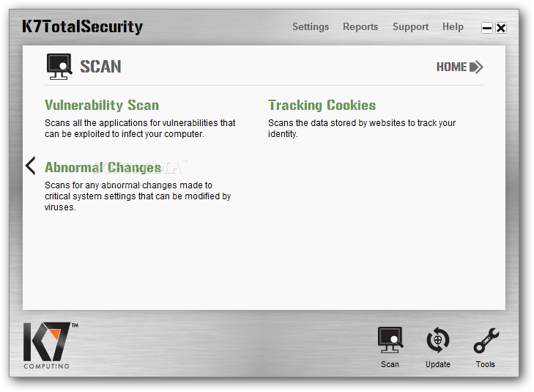Image resolution: width=534 pixels, height=392 pixels.
Task: Start the Vulnerability Scan
Action: tap(102, 105)
